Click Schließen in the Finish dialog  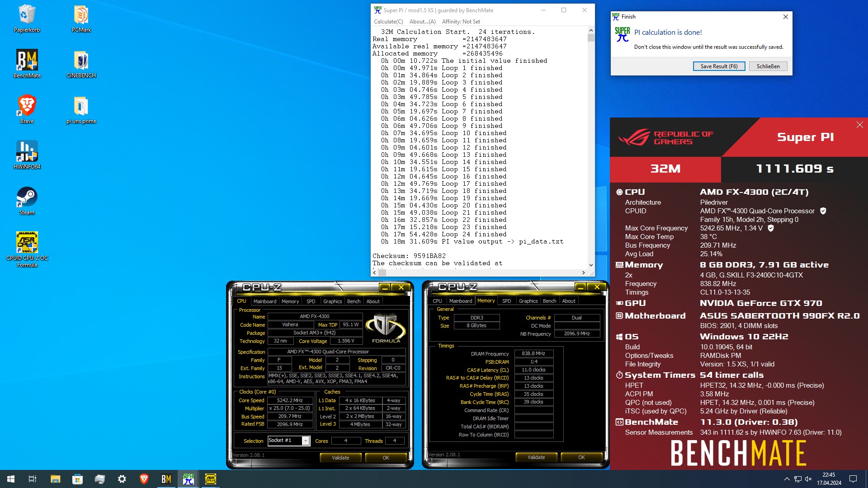pyautogui.click(x=768, y=66)
